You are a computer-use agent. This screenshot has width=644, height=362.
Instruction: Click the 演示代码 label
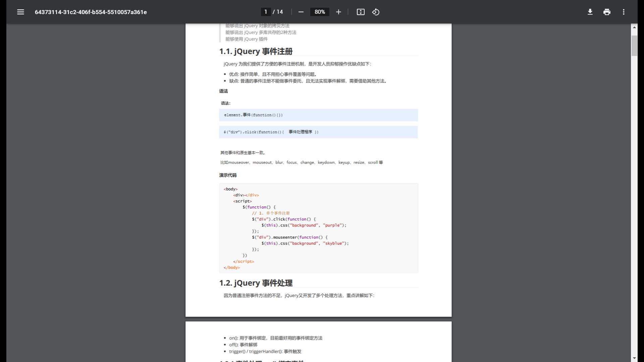(x=228, y=175)
